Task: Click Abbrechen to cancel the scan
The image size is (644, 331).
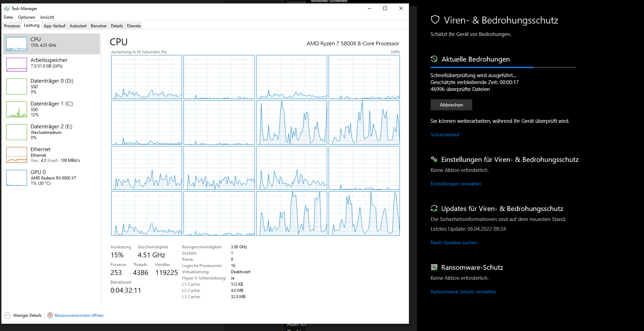Action: click(451, 105)
